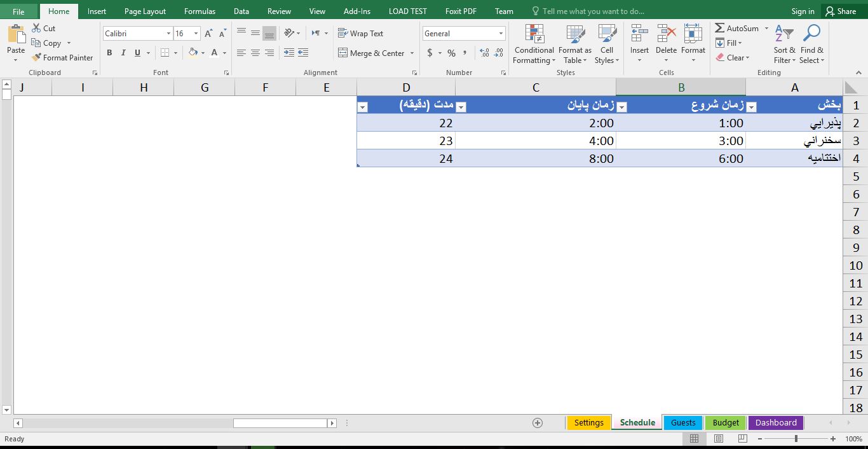This screenshot has height=449, width=868.
Task: Switch to the Formulas tab
Action: (200, 11)
